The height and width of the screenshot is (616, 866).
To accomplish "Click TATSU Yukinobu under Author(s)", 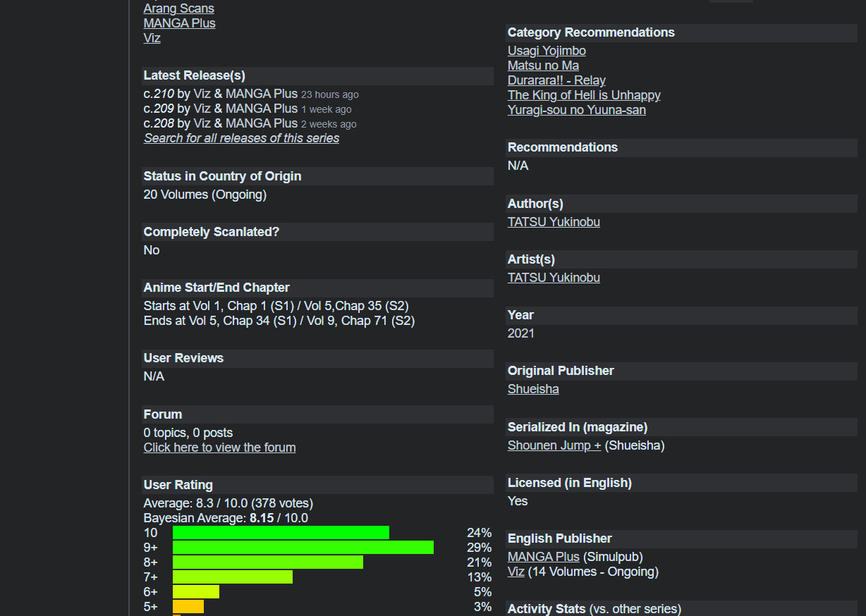I will pos(554,222).
